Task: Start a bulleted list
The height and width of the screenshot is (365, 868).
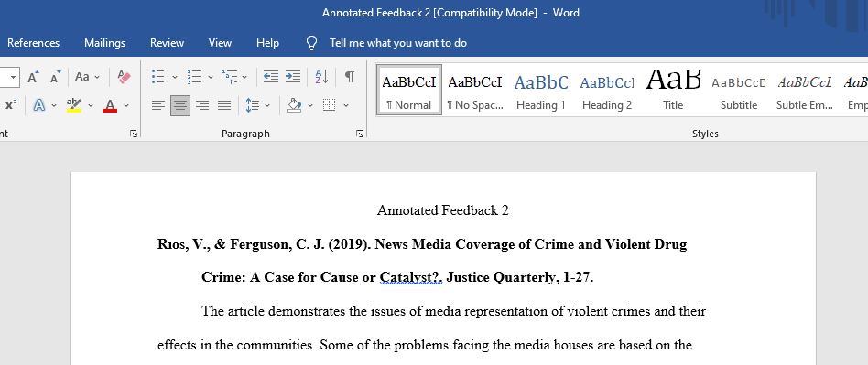Action: 158,77
